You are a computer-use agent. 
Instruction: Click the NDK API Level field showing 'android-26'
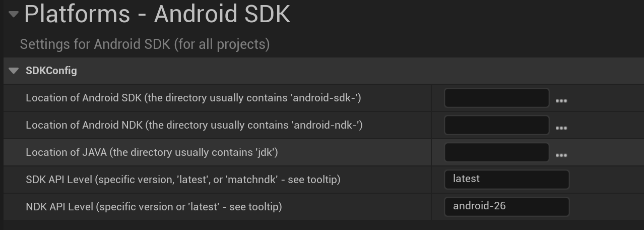coord(506,206)
